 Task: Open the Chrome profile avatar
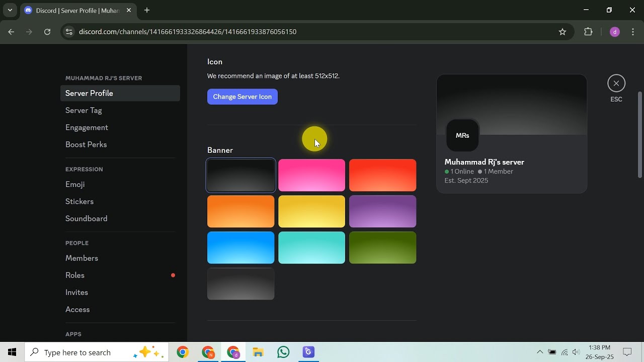point(614,32)
